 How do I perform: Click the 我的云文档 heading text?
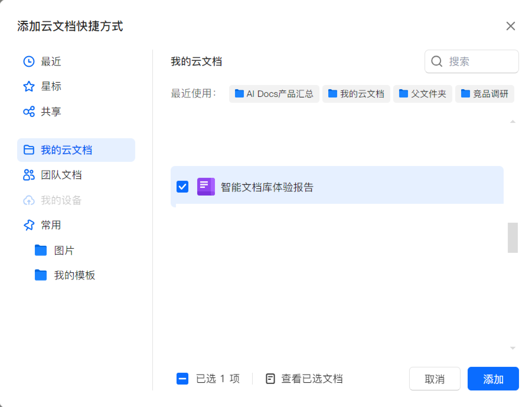click(196, 61)
